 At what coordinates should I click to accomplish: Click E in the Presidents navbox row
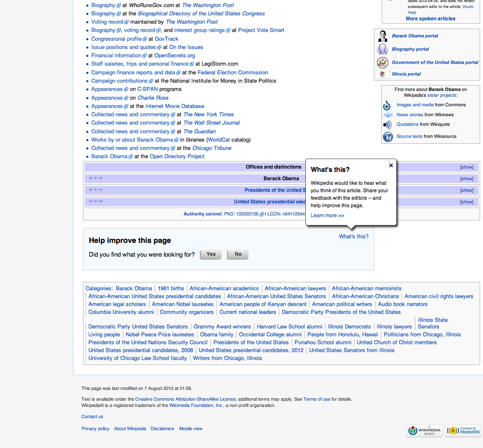(101, 190)
